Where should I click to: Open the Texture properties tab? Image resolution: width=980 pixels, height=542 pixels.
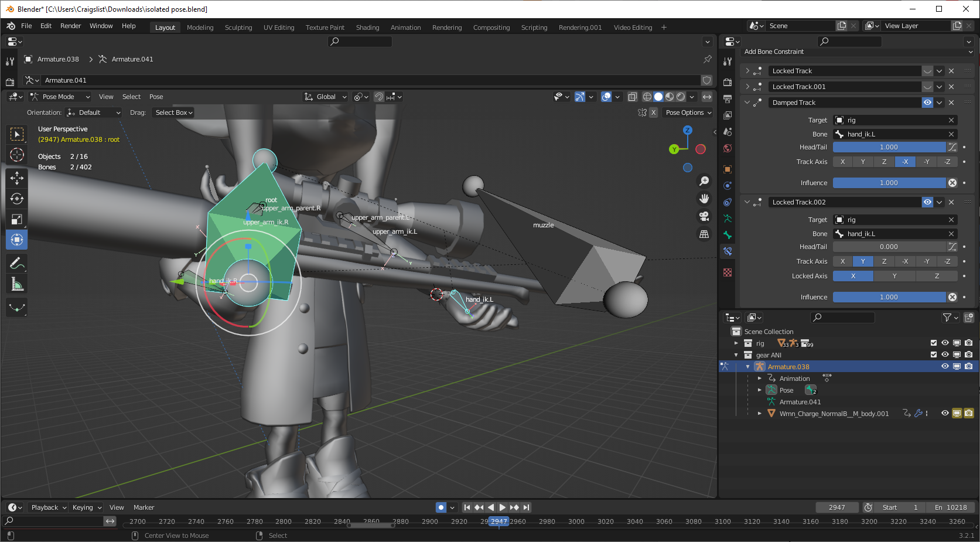(x=728, y=272)
